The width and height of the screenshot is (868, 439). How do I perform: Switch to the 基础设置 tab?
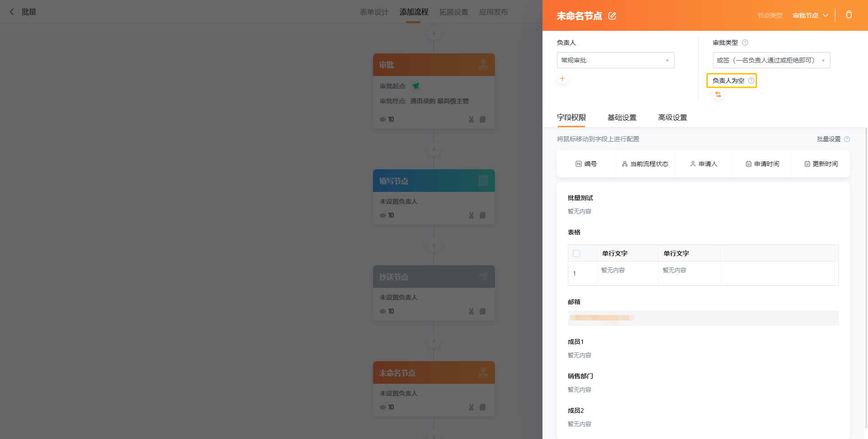(622, 118)
